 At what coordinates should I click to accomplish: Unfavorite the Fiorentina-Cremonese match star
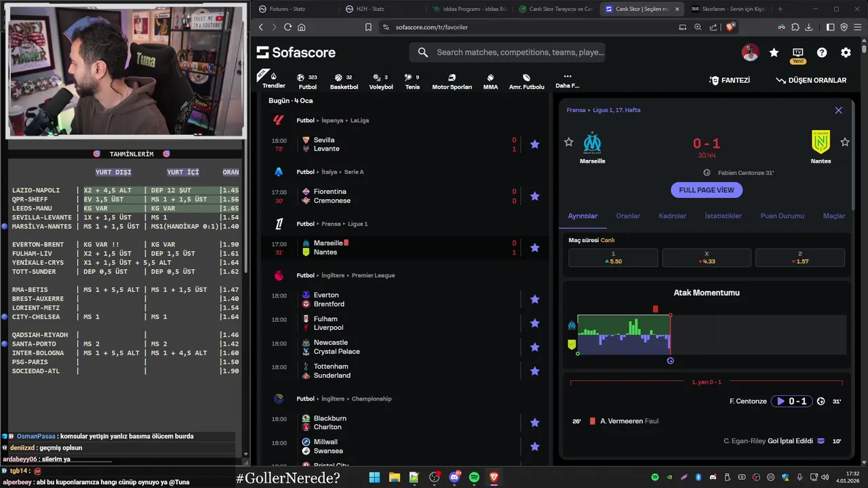click(x=534, y=196)
